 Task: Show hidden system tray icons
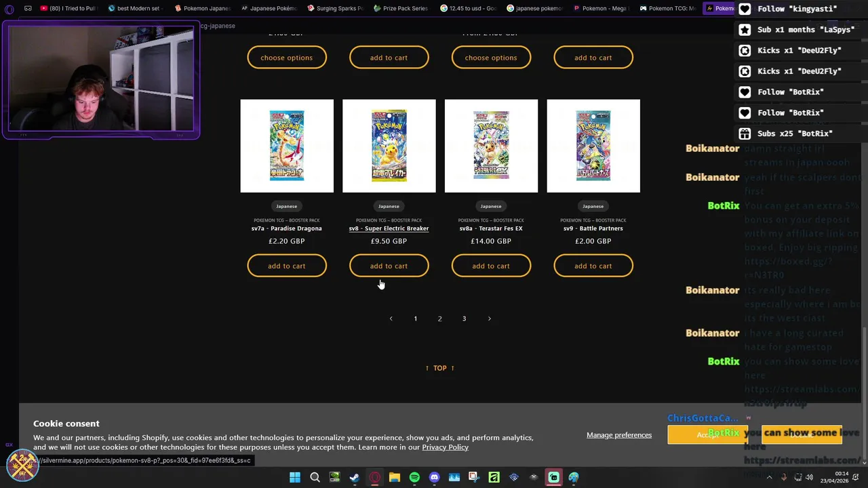tap(769, 477)
